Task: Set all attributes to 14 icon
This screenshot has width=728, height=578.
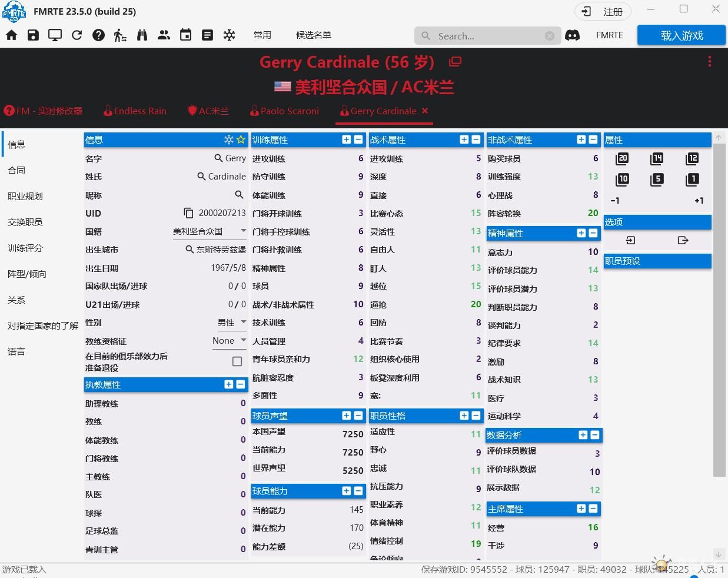Action: (657, 158)
